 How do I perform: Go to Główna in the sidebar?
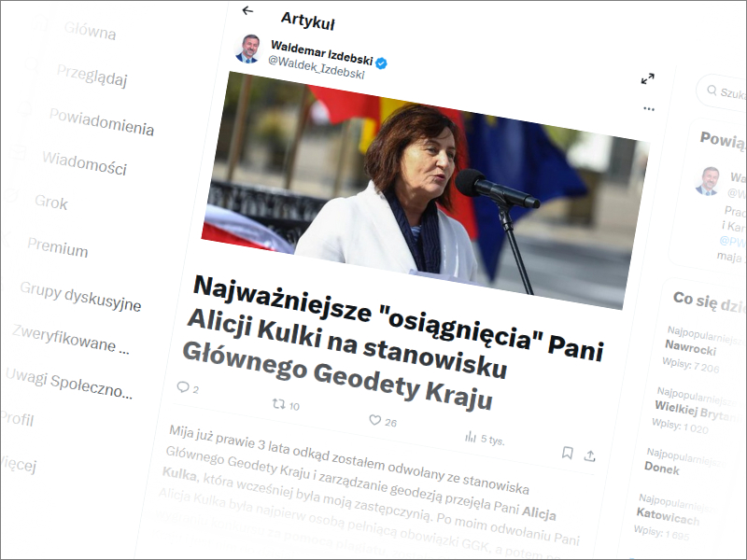(x=90, y=31)
